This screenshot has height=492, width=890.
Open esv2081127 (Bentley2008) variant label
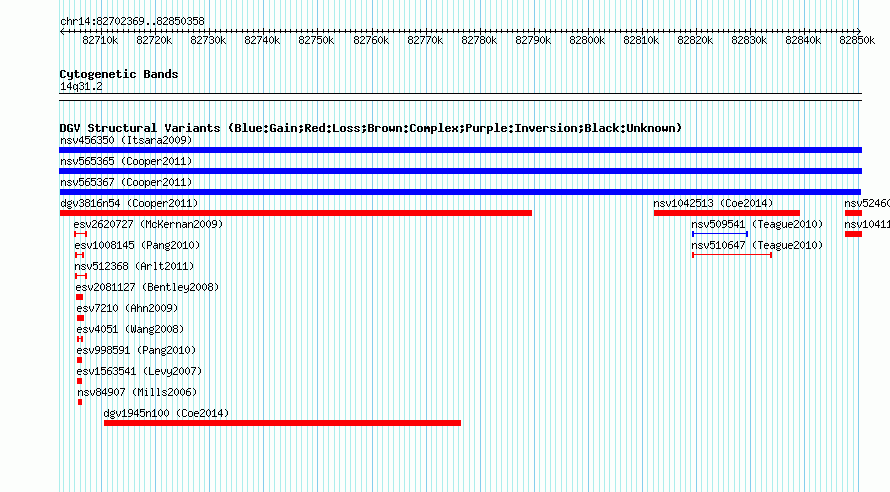coord(147,287)
